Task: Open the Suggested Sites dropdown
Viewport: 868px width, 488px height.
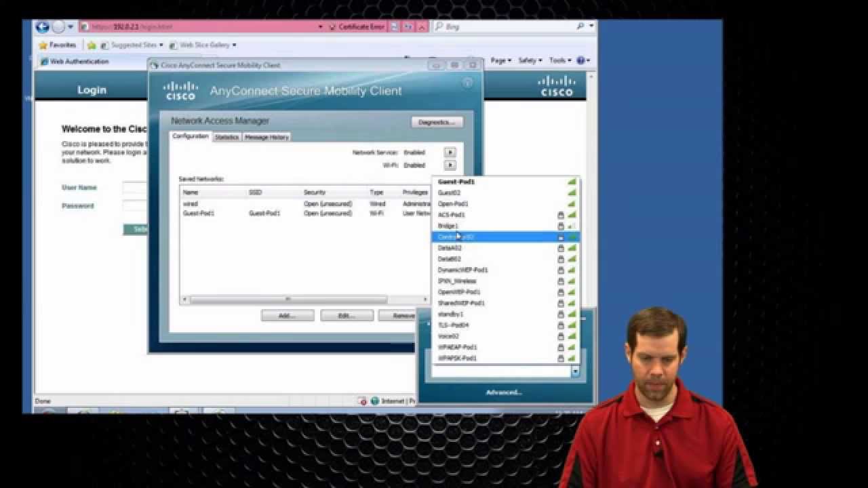Action: [x=132, y=45]
